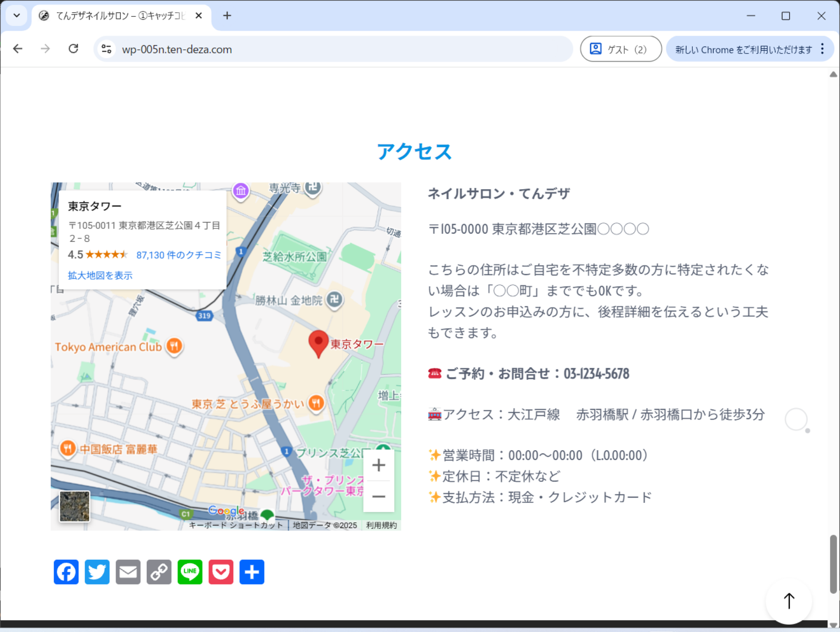Image resolution: width=840 pixels, height=632 pixels.
Task: Share the page on LINE
Action: coord(190,572)
